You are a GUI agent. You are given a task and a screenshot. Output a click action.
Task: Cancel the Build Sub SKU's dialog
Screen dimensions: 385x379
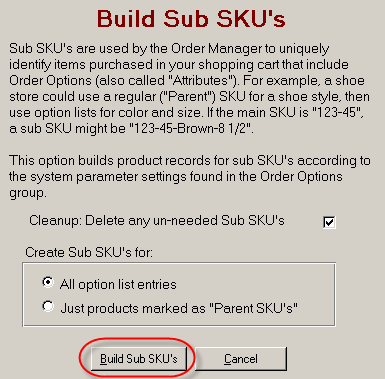point(241,359)
